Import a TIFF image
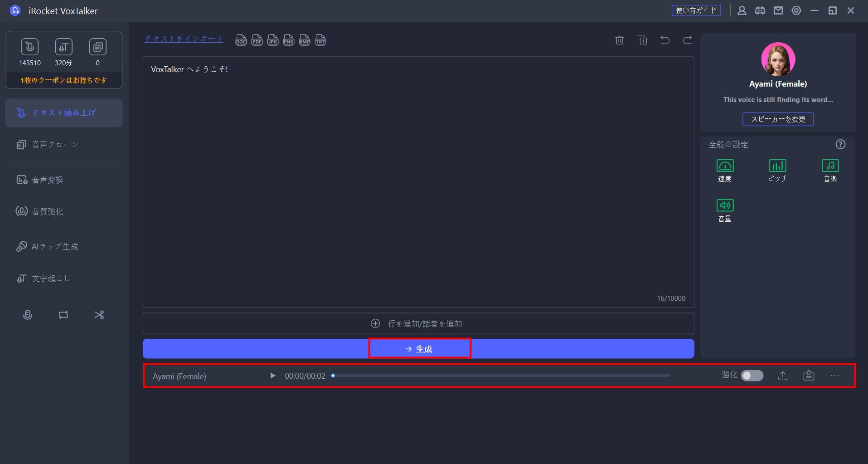 [x=320, y=40]
